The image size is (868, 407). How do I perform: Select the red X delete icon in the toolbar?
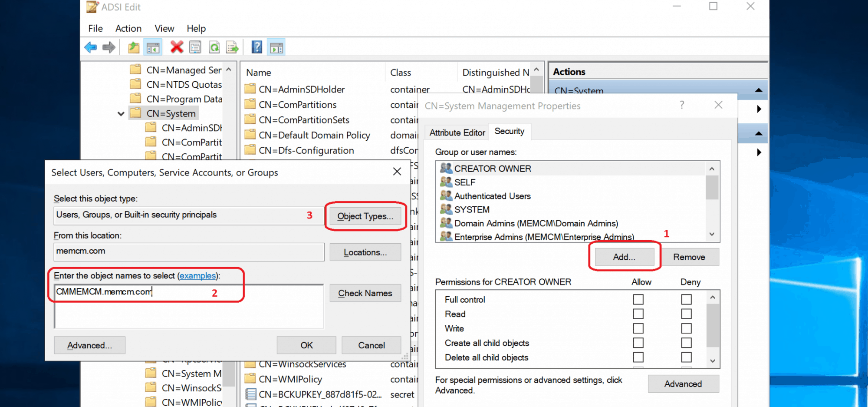177,47
